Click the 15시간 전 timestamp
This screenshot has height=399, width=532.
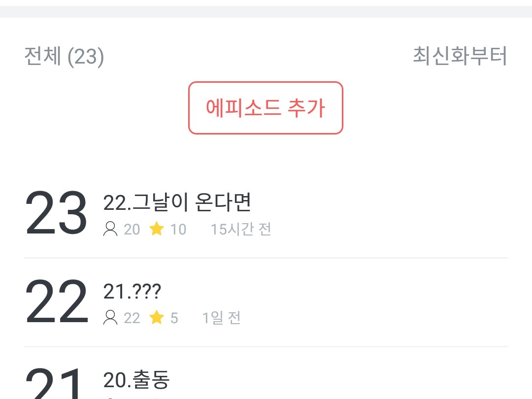(241, 230)
